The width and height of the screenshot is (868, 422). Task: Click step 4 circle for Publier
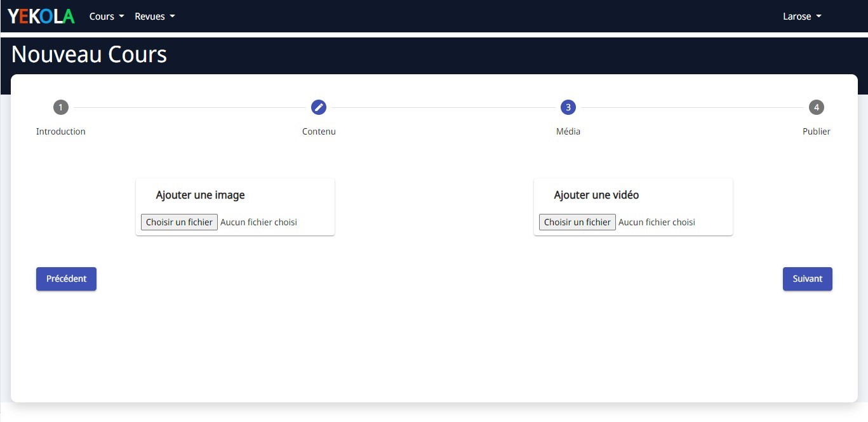[817, 107]
